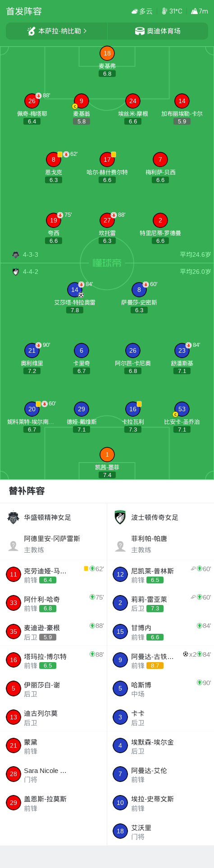Viewport: 214px width, 868px height.
Task: Open captain number 9 麦基翁 on pitch
Action: click(81, 109)
